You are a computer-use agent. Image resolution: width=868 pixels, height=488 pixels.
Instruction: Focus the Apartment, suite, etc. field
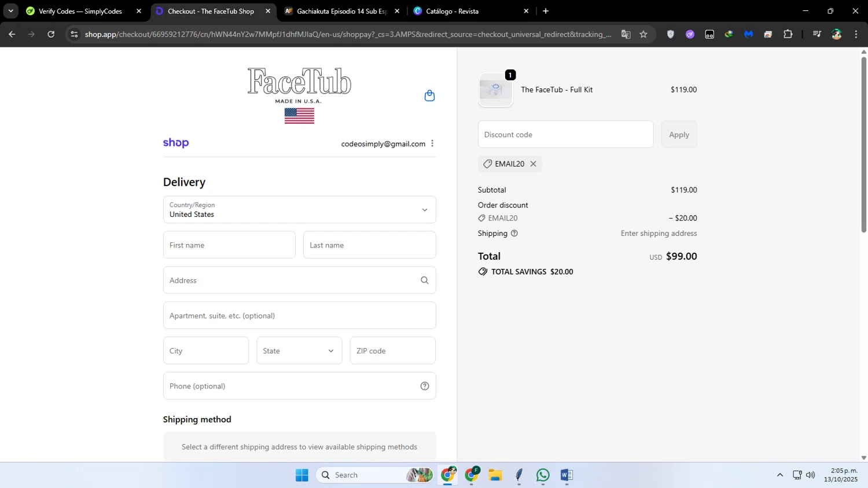(299, 316)
